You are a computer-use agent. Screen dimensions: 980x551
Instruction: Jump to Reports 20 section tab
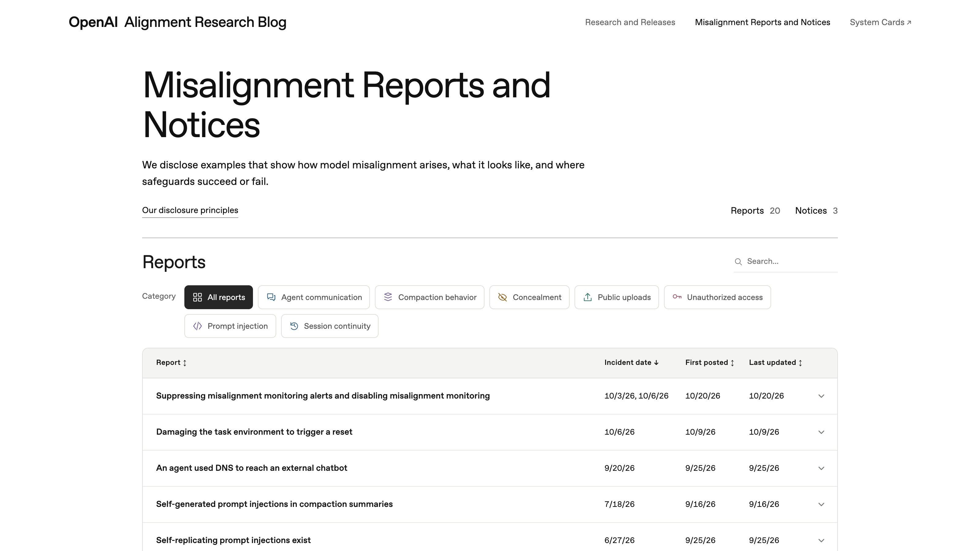tap(755, 211)
